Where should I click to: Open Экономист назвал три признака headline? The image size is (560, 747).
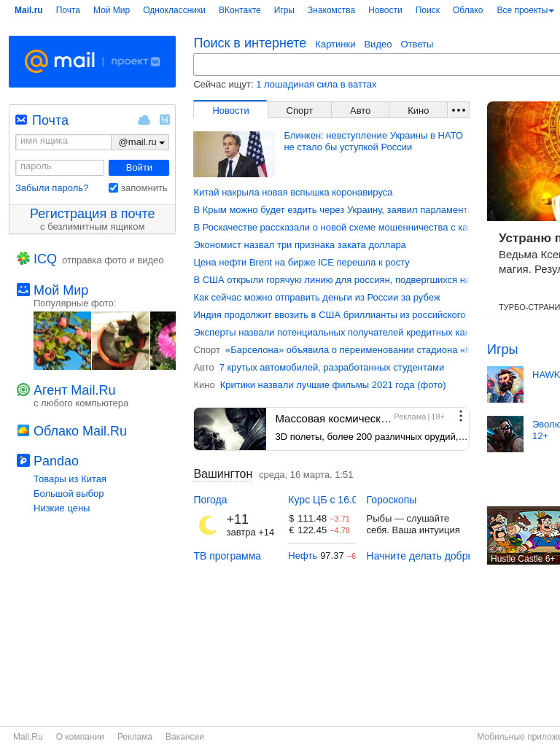point(300,245)
